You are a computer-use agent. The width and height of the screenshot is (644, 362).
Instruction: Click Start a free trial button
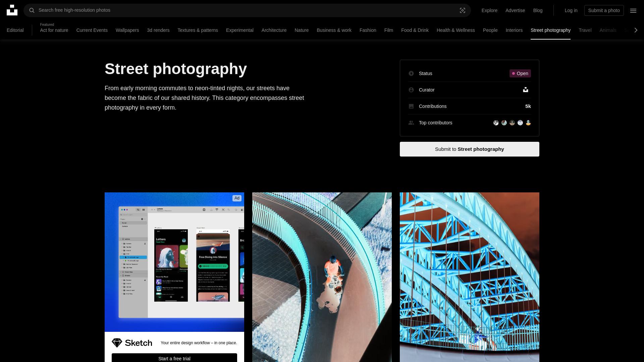coord(174,358)
